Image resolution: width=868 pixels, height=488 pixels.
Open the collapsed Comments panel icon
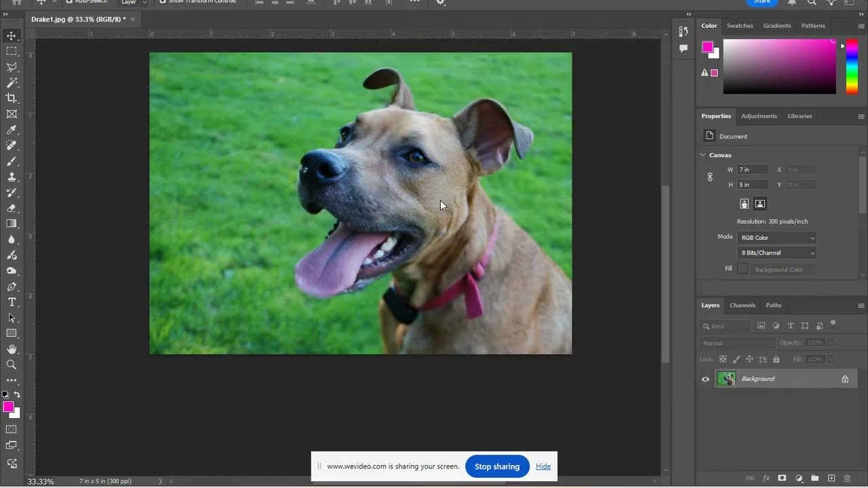point(683,48)
